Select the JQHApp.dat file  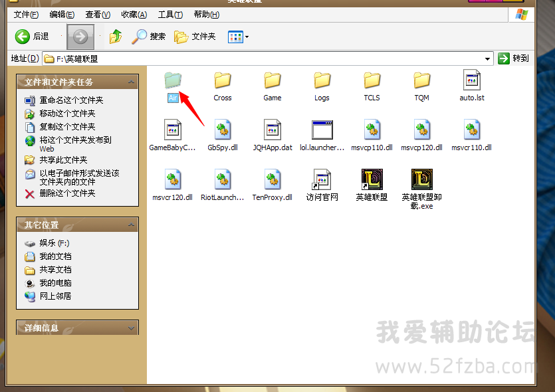(x=273, y=136)
